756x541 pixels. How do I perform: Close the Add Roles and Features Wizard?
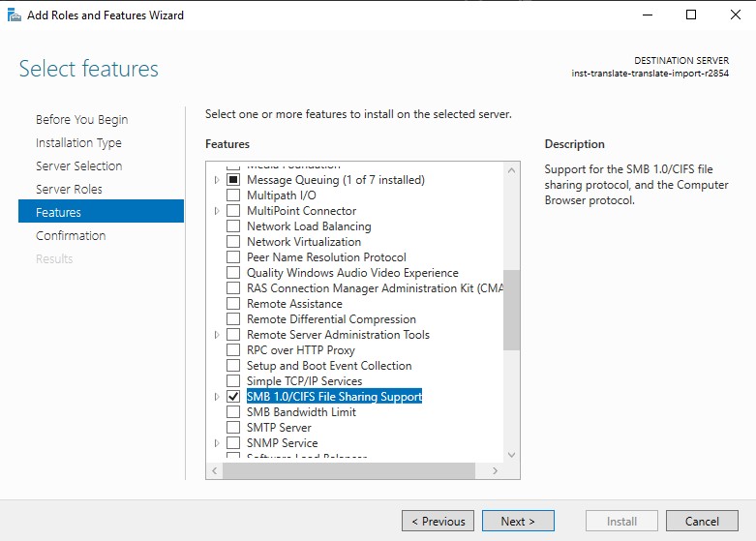(734, 15)
